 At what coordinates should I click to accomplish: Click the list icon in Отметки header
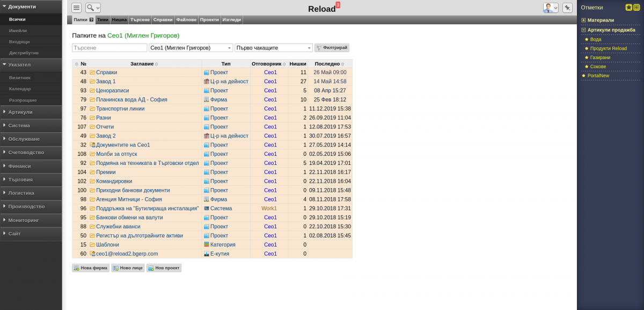pyautogui.click(x=636, y=8)
